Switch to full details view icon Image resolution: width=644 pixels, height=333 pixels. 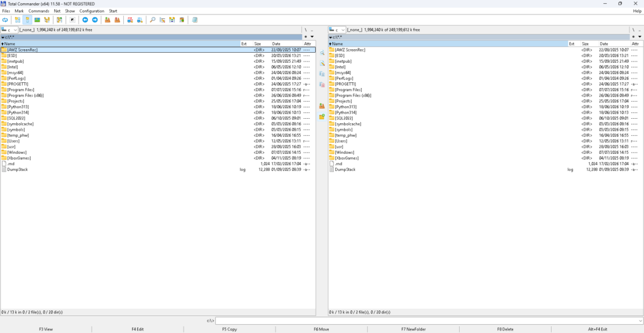[x=27, y=19]
